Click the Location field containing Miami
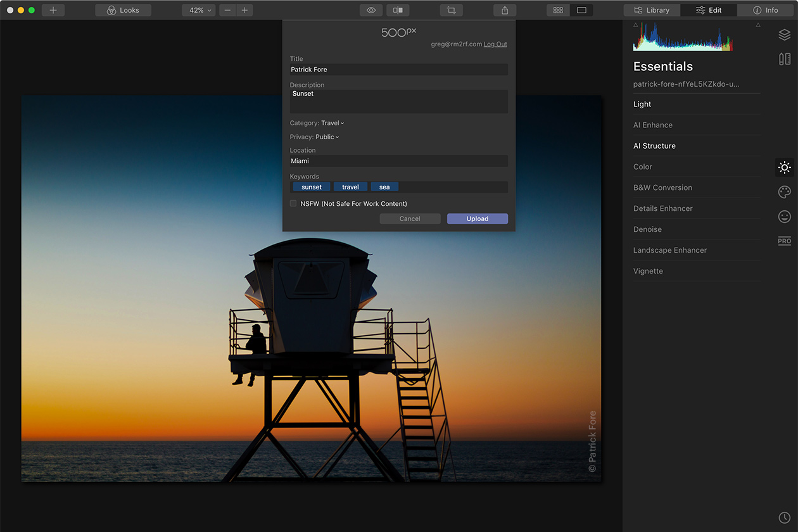 tap(398, 161)
